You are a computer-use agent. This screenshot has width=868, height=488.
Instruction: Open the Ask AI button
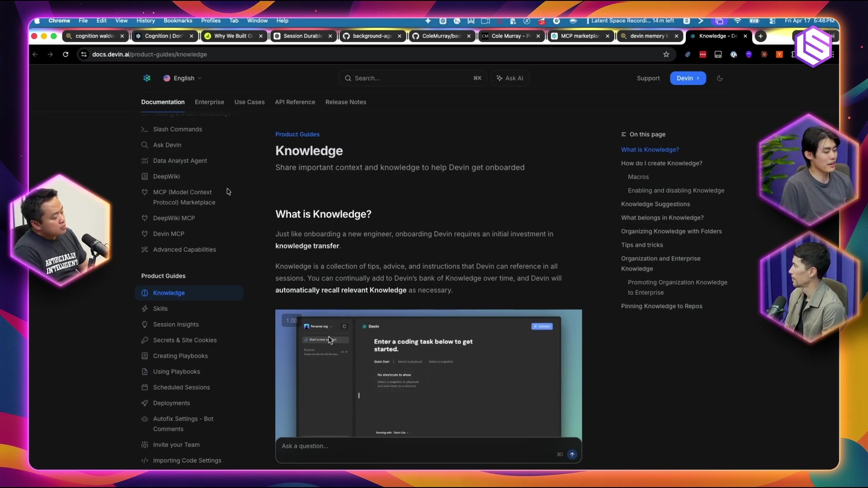[x=510, y=78]
